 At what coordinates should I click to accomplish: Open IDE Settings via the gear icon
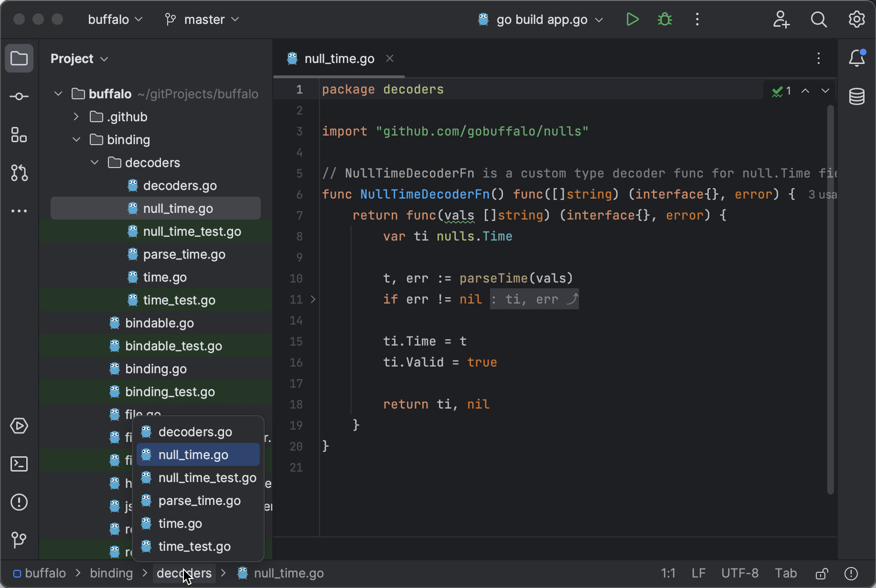856,20
